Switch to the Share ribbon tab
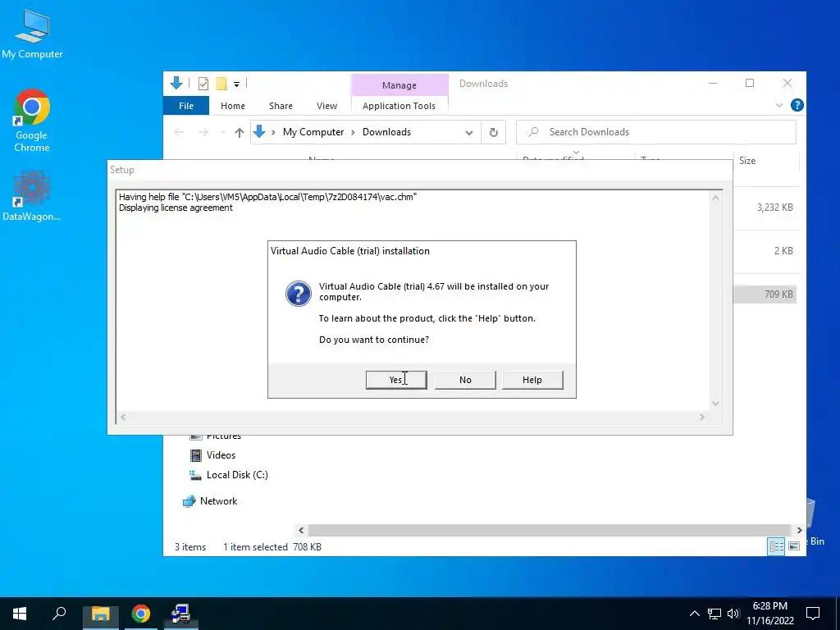The image size is (840, 630). pos(281,106)
